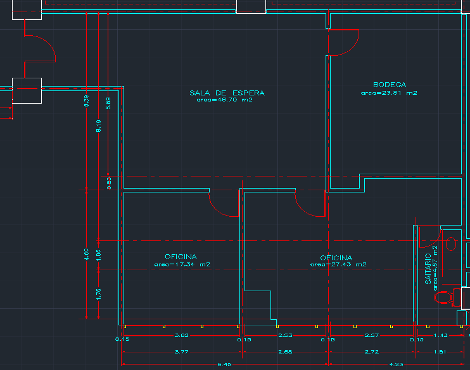The image size is (470, 370).
Task: Select the white column square left of Sala de Espera
Action: 27,91
